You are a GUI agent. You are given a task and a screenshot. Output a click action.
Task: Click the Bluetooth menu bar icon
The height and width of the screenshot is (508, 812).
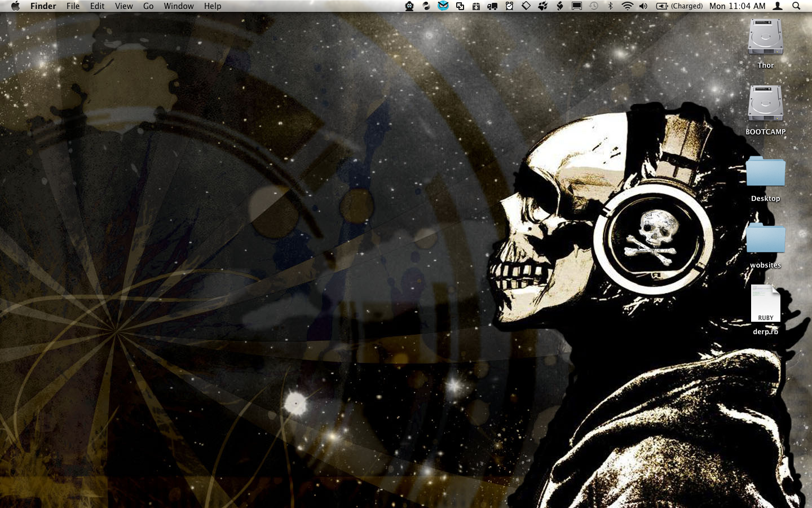610,6
